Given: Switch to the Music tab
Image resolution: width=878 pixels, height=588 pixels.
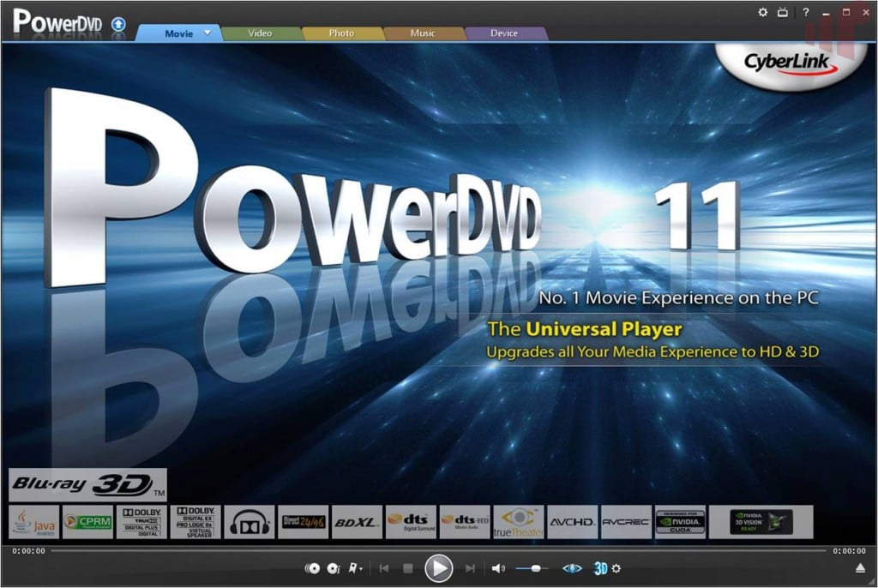Looking at the screenshot, I should pos(422,33).
